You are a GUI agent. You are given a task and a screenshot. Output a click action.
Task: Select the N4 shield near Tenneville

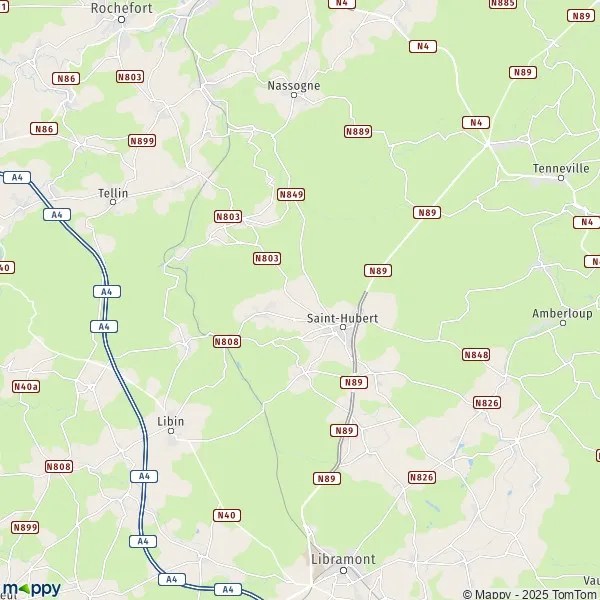(587, 222)
